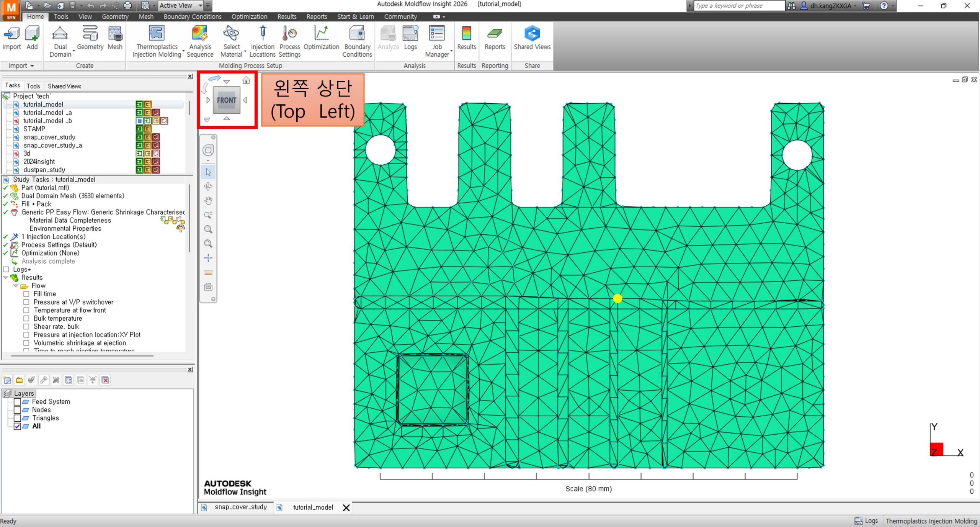Click the Measure tool in navigation bar

point(208,273)
